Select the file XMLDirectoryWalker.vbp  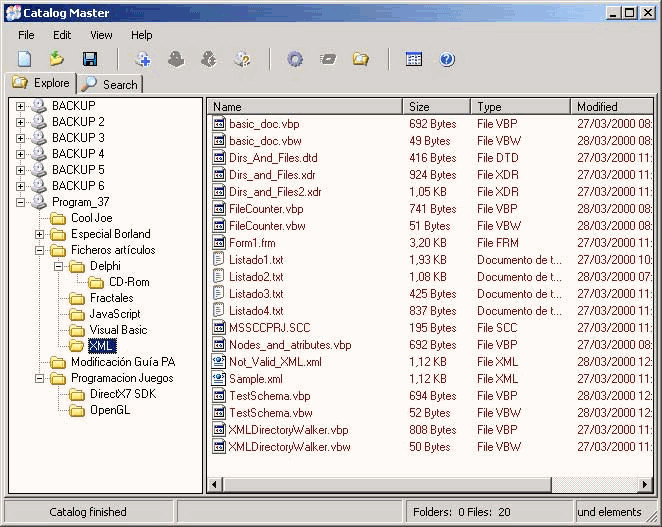coord(288,429)
